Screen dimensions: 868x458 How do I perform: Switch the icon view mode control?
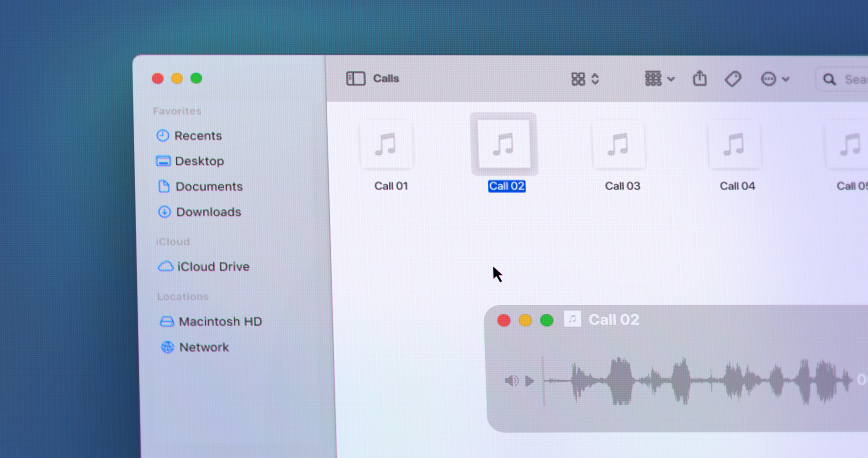click(584, 79)
